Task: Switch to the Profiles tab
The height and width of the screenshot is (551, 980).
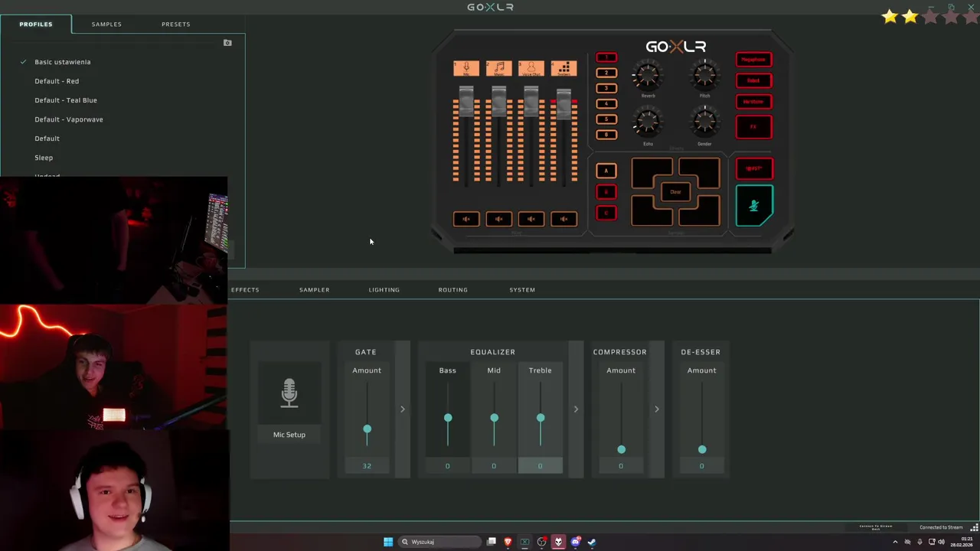Action: tap(36, 24)
